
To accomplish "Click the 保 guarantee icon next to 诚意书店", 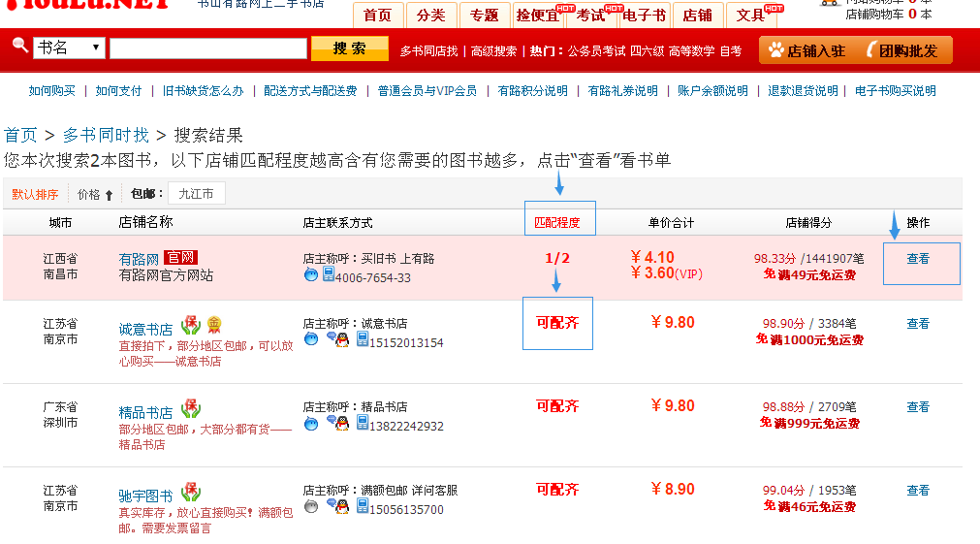I will tap(191, 325).
